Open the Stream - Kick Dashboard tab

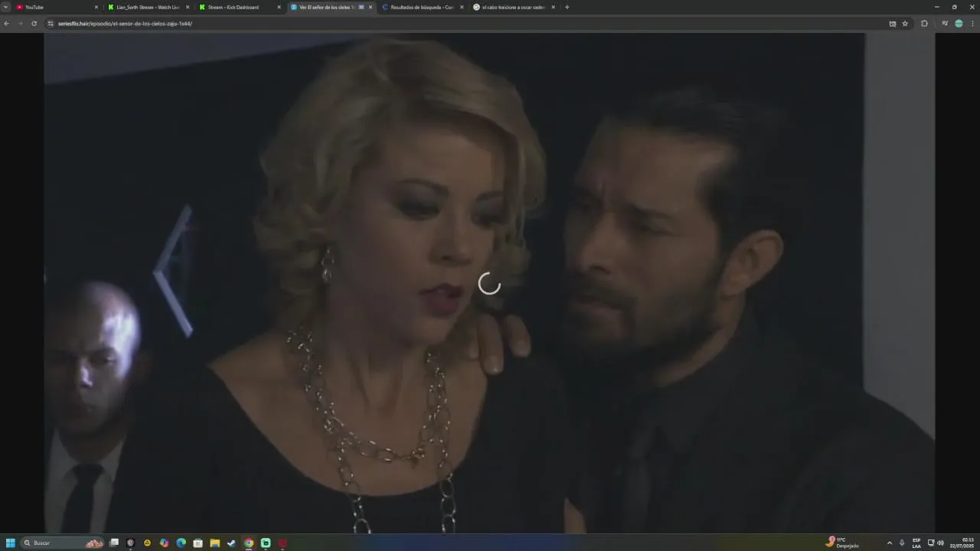point(239,7)
